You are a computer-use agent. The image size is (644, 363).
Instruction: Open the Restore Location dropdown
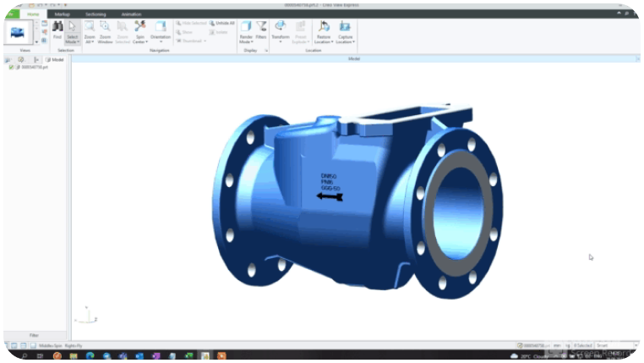coord(324,40)
